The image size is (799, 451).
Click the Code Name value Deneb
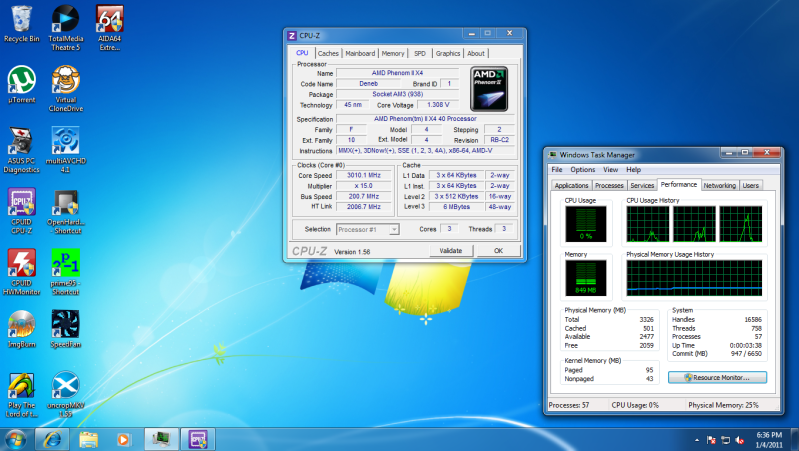click(368, 84)
